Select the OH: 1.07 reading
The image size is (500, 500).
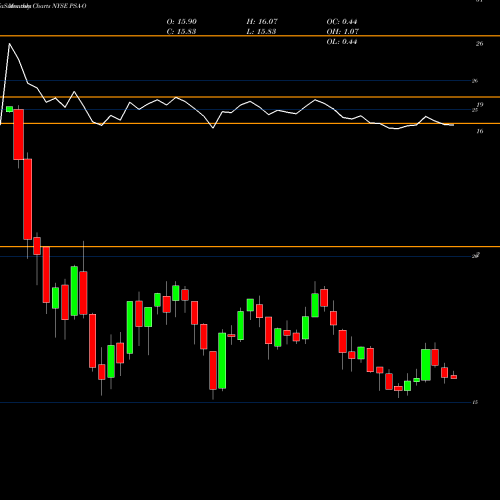343,32
